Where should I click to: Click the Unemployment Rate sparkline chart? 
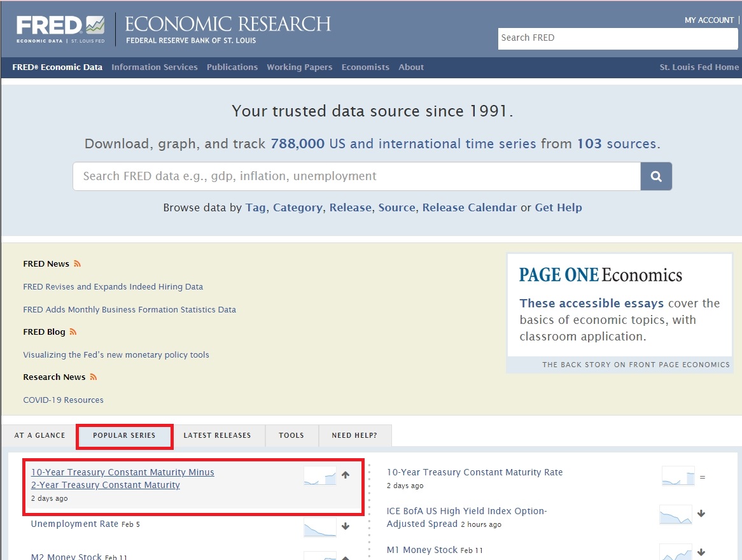pyautogui.click(x=320, y=527)
